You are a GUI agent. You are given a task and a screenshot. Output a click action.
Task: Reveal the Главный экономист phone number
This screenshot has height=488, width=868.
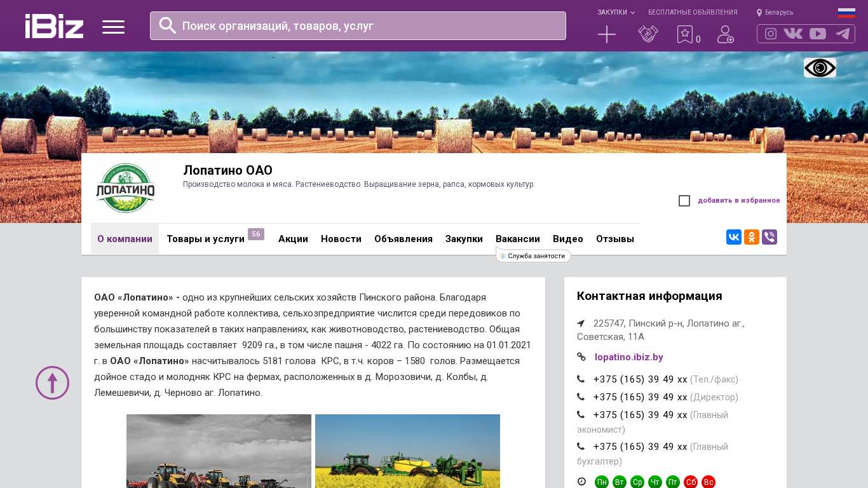tap(641, 415)
